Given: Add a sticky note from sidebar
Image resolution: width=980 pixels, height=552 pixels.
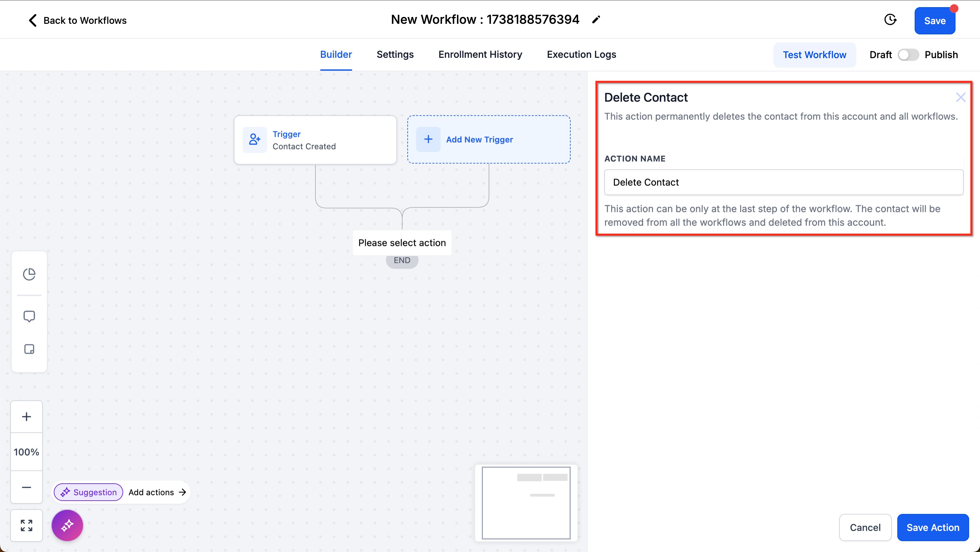Looking at the screenshot, I should (x=29, y=349).
